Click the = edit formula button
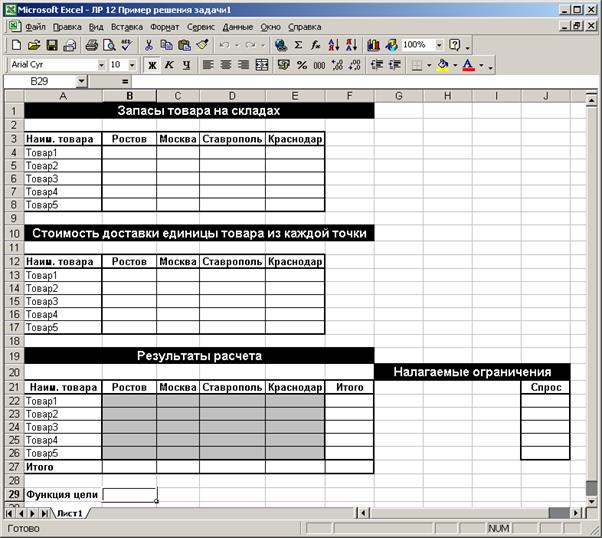The height and width of the screenshot is (538, 602). point(125,81)
